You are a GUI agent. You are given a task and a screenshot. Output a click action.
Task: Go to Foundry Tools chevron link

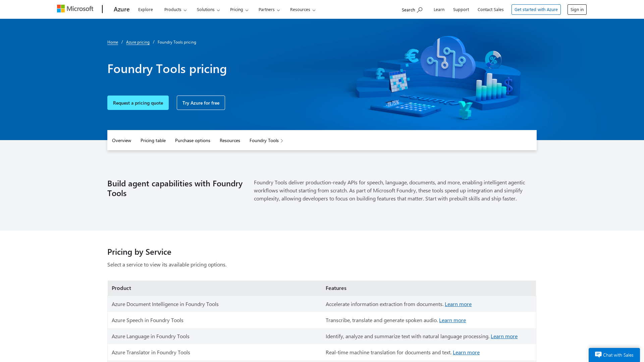point(266,140)
